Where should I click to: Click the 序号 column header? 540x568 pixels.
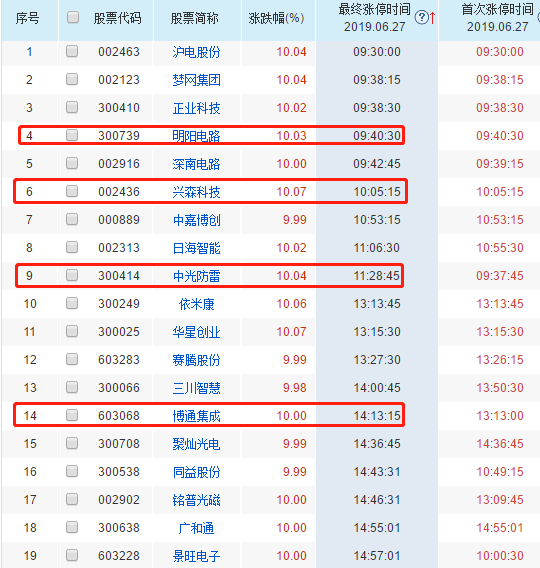click(28, 18)
